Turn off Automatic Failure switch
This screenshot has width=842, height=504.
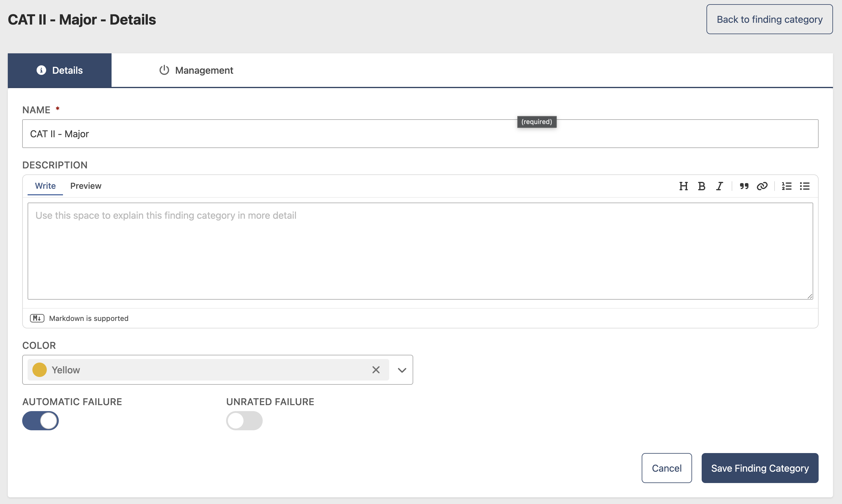coord(40,421)
